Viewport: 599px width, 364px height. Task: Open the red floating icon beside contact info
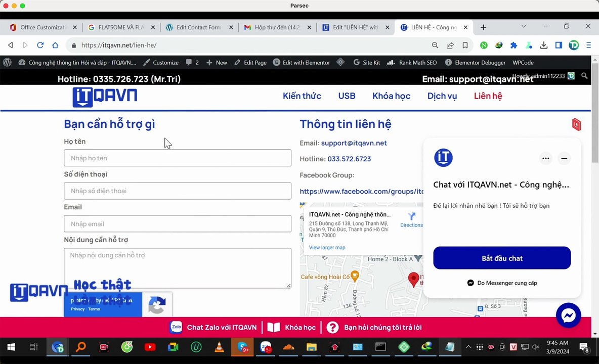click(576, 124)
